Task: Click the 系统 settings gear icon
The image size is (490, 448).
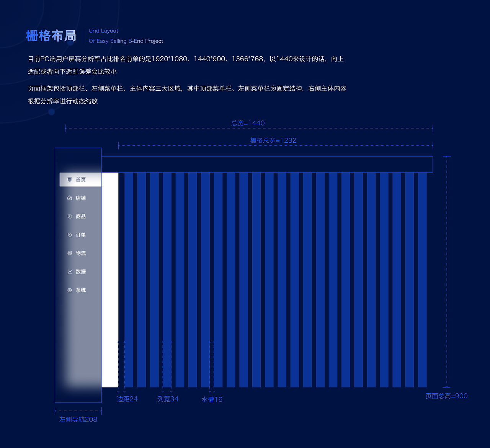Action: click(70, 290)
